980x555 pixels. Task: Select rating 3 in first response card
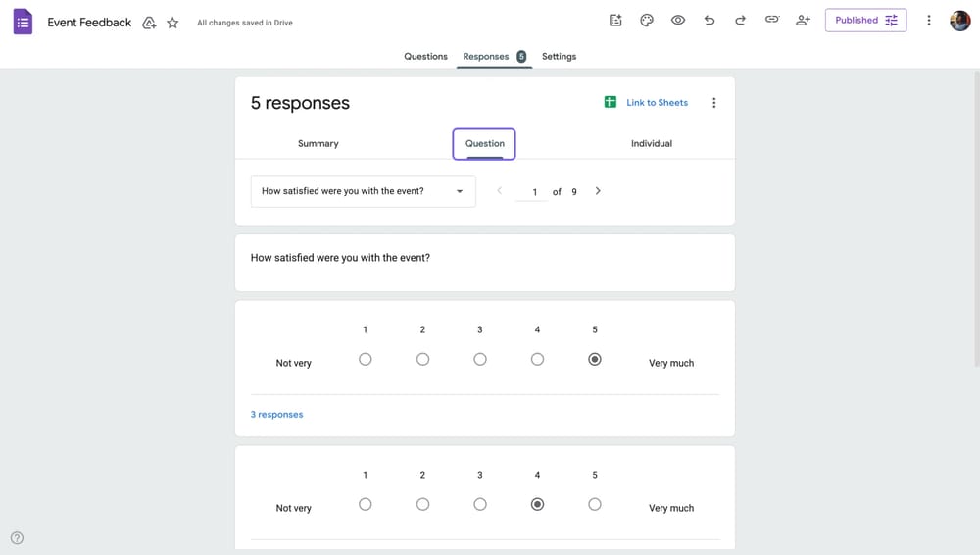tap(480, 359)
